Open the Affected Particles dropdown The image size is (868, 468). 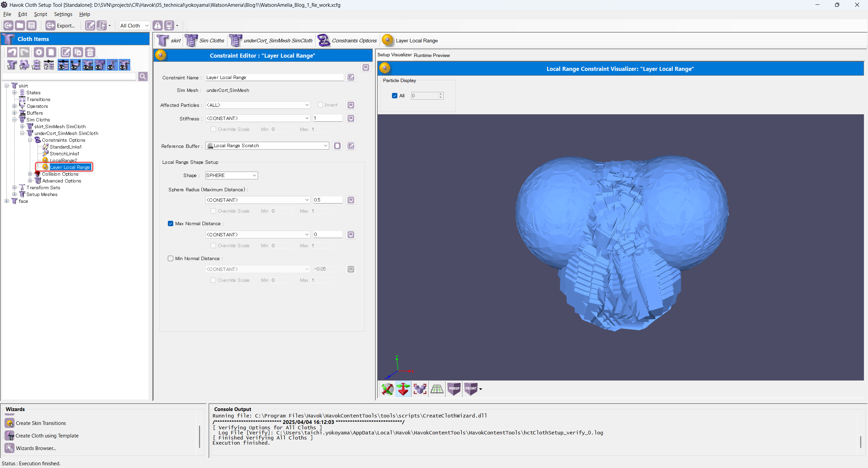coord(258,105)
